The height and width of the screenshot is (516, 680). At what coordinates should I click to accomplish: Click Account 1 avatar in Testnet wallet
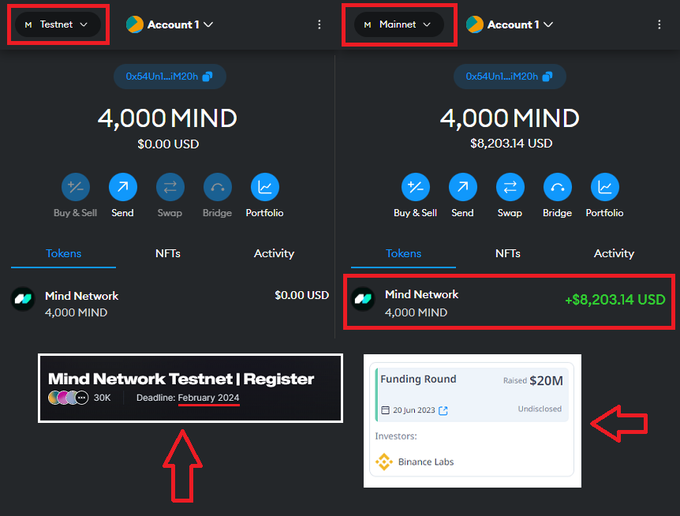(x=135, y=25)
